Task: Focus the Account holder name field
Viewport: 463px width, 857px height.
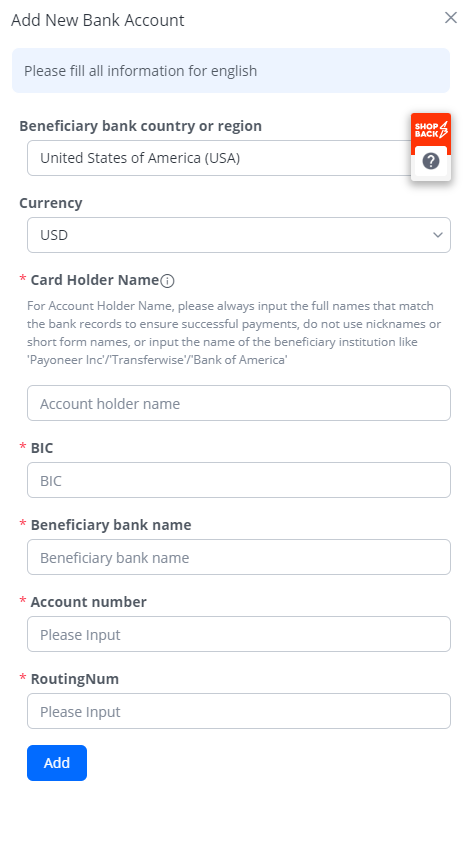Action: 239,403
